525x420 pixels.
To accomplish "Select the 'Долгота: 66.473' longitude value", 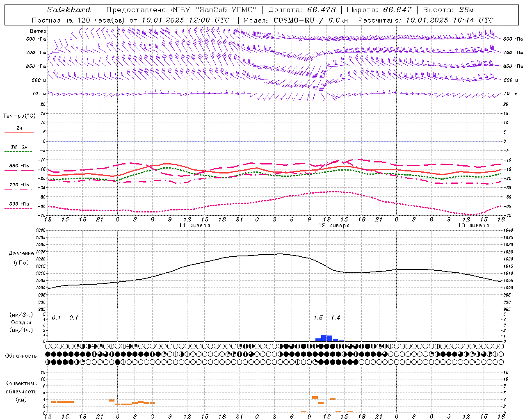I will 302,10.
